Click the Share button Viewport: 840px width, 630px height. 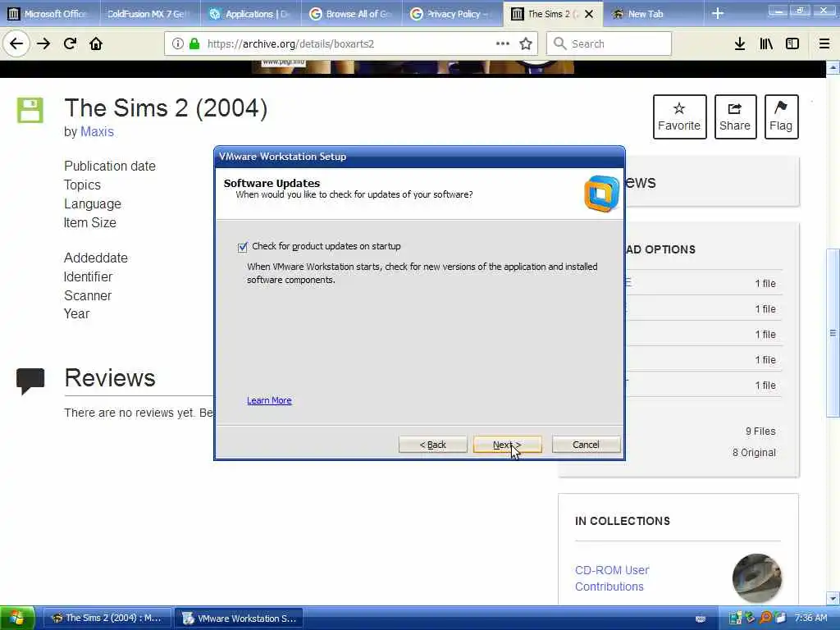point(735,116)
